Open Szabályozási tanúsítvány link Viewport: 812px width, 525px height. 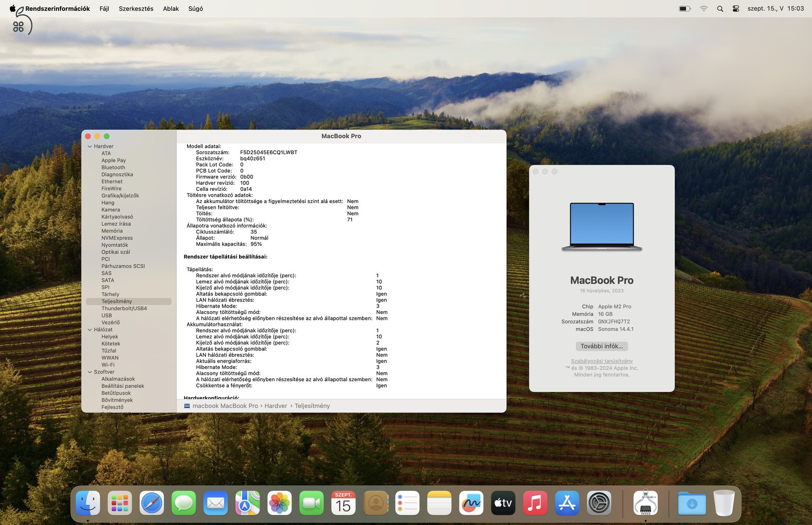[601, 361]
